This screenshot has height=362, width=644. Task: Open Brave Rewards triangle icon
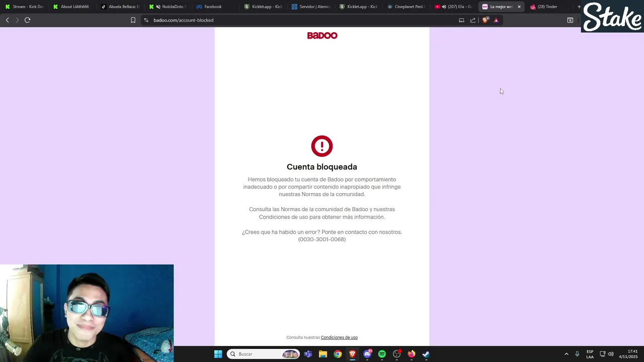496,20
